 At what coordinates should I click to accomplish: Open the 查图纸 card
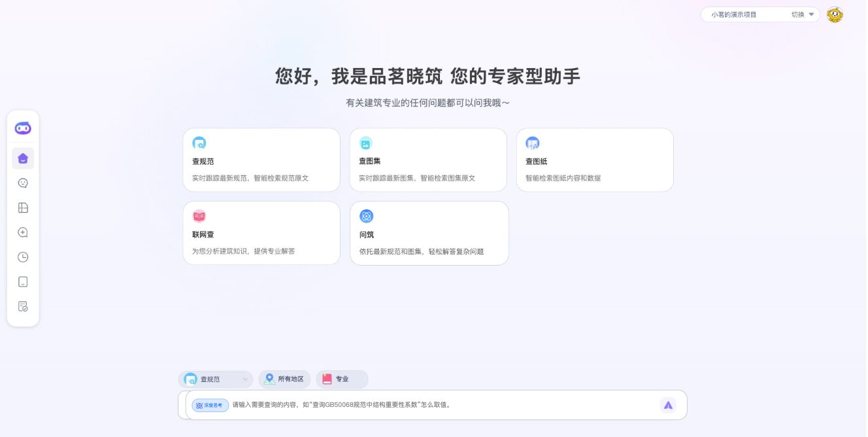(595, 160)
